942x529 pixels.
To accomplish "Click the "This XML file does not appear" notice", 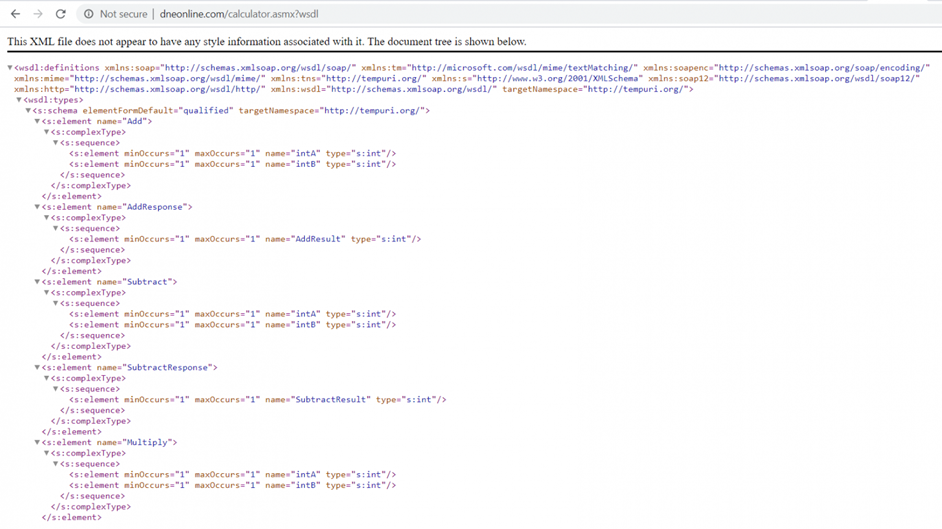I will (267, 41).
